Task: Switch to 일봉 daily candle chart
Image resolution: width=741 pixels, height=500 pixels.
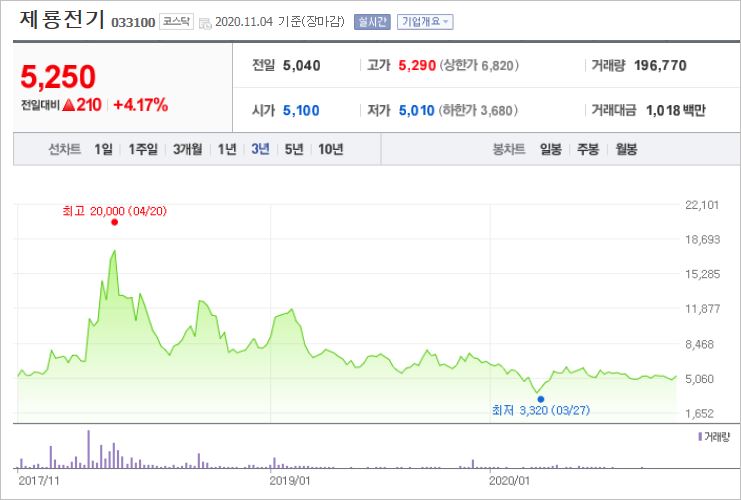Action: (551, 149)
